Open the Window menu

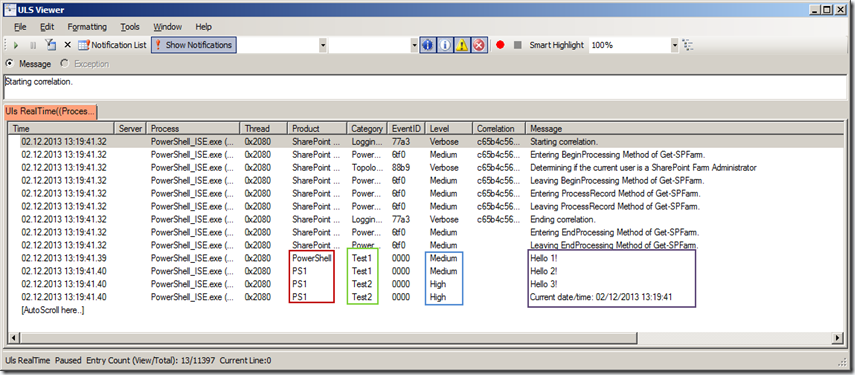(x=167, y=27)
